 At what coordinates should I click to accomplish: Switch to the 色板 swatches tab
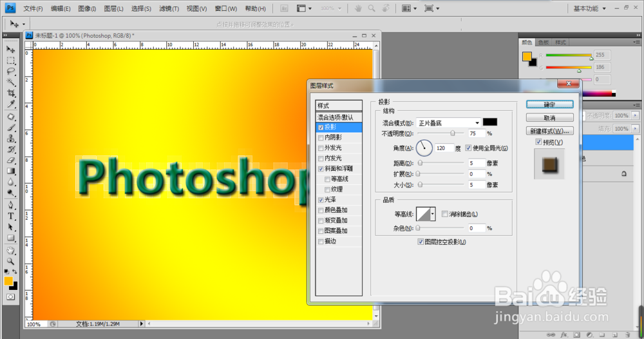(544, 43)
